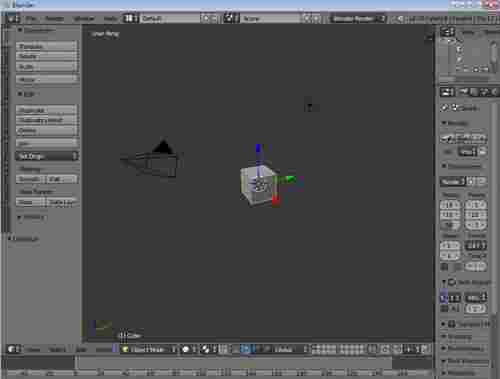Image resolution: width=500 pixels, height=379 pixels.
Task: Toggle the Border checkbox in Dimensions
Action: click(444, 267)
